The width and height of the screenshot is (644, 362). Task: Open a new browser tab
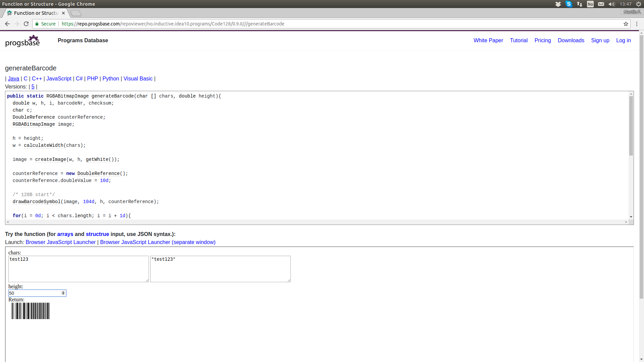(76, 13)
